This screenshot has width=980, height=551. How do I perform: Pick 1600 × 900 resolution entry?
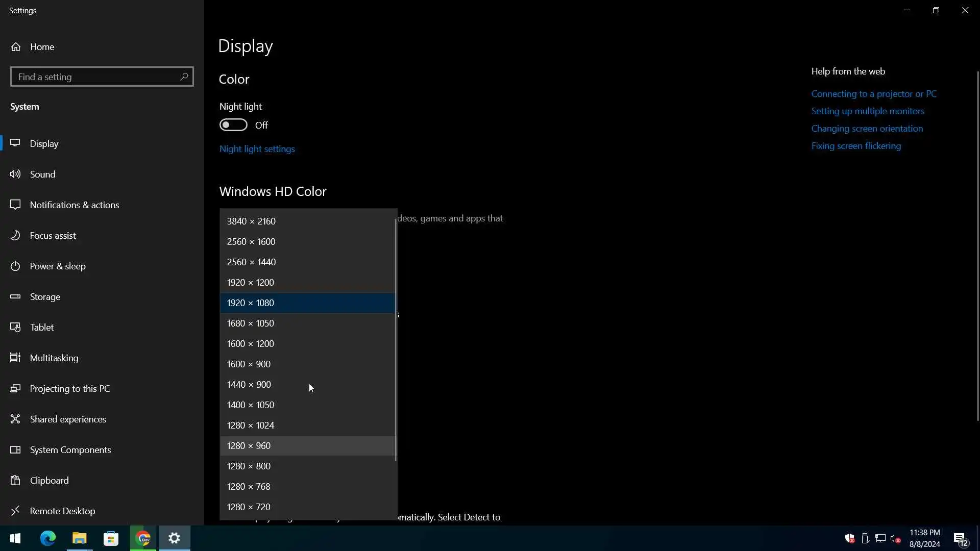pyautogui.click(x=249, y=364)
